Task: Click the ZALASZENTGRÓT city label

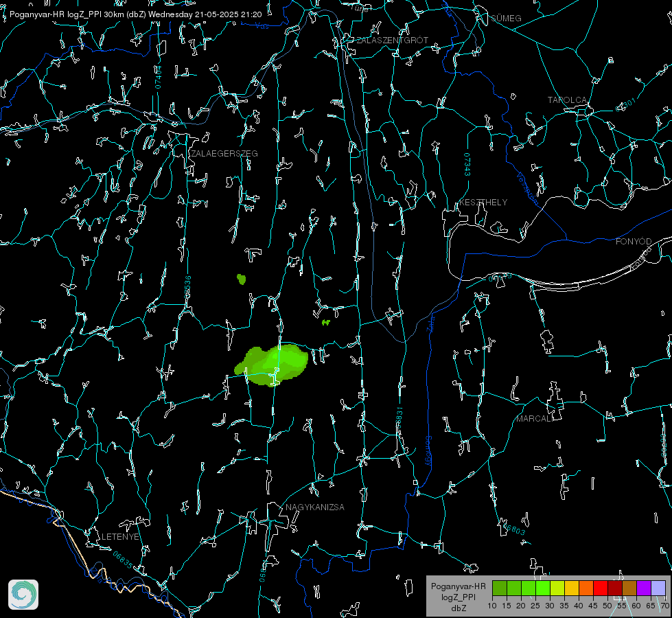Action: pos(392,41)
